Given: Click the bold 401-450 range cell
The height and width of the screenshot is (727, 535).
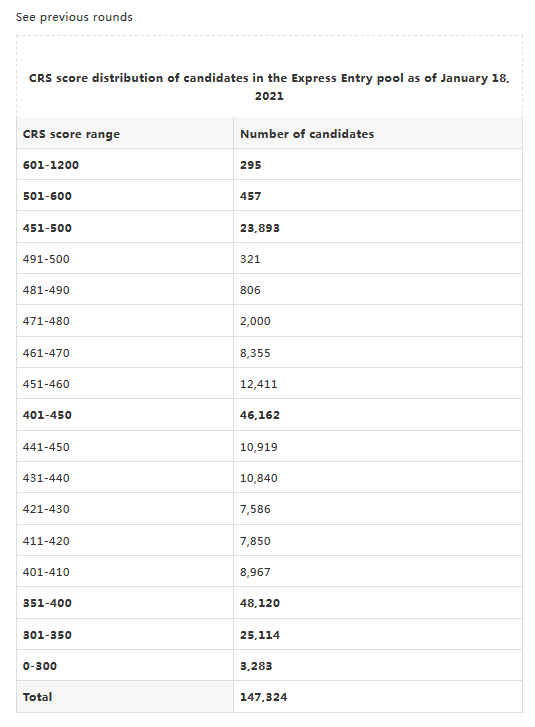Looking at the screenshot, I should click(x=125, y=415).
